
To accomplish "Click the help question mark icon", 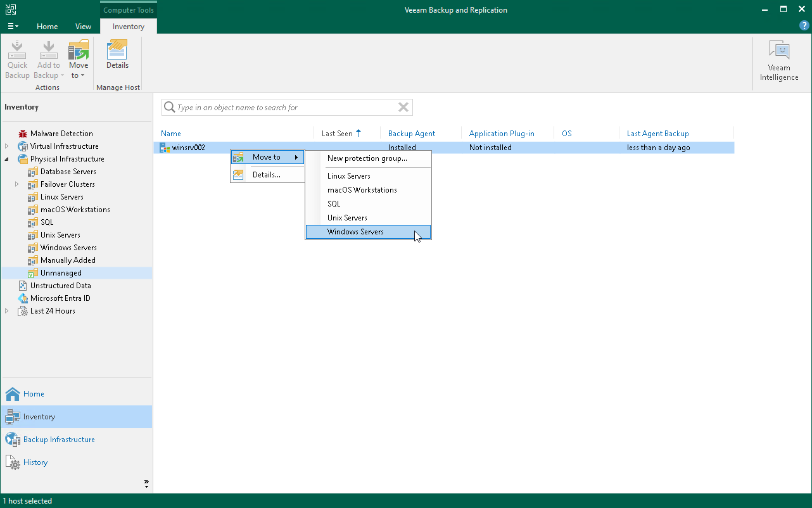I will (804, 26).
